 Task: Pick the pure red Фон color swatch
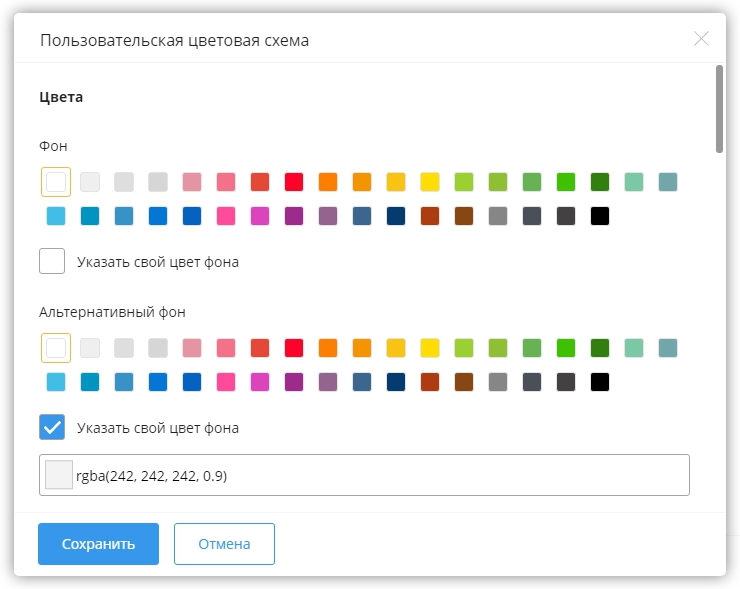click(294, 182)
